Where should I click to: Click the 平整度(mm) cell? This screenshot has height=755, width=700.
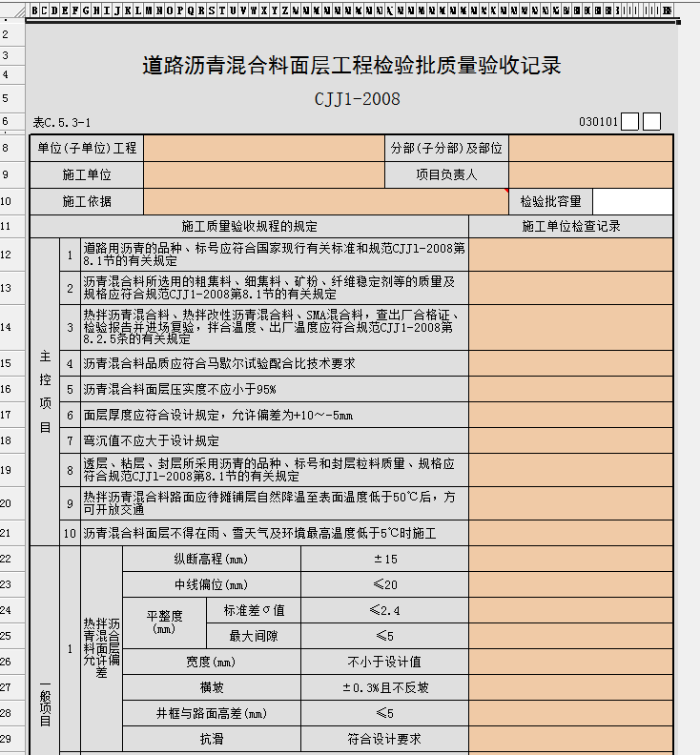click(x=164, y=623)
